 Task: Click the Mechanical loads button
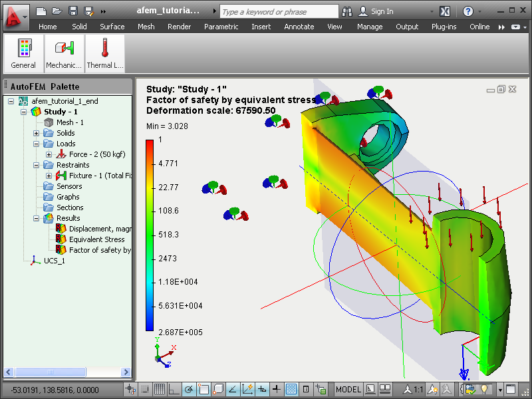[x=64, y=54]
